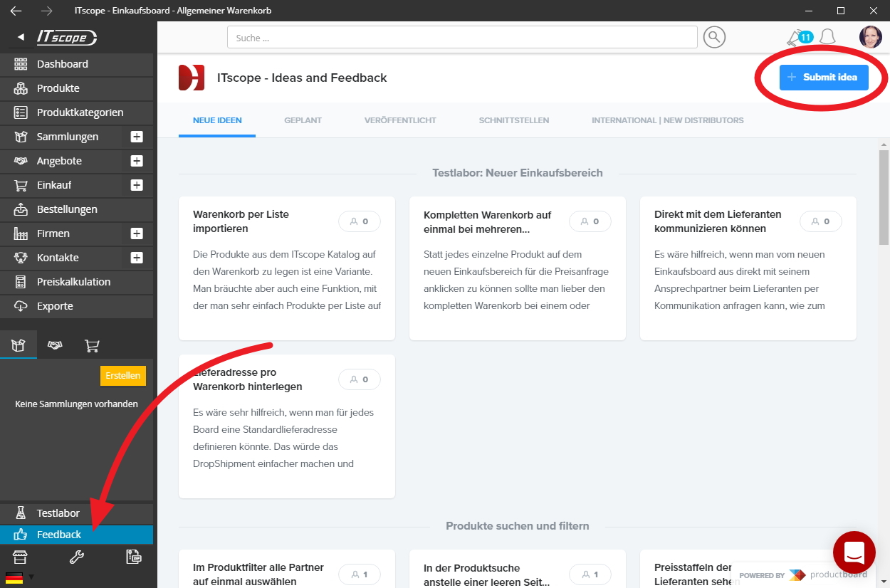The image size is (890, 588).
Task: Open the German flag language dropdown
Action: [19, 577]
